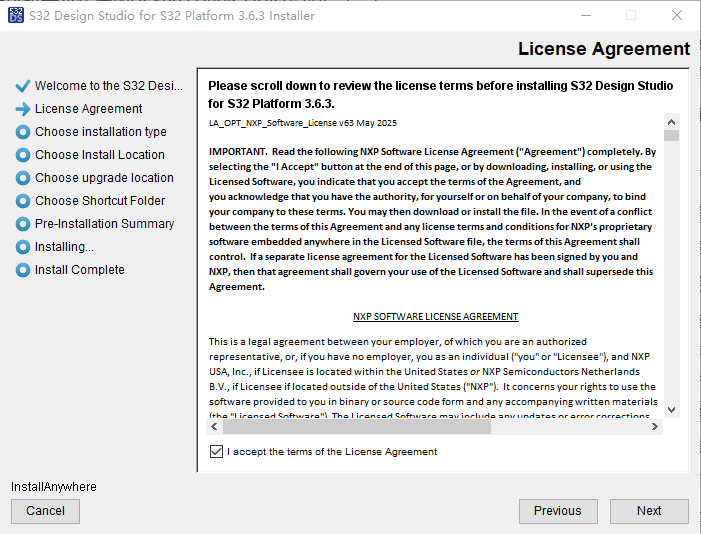The image size is (701, 534).
Task: Click the horizontal scroll left arrow
Action: click(215, 427)
